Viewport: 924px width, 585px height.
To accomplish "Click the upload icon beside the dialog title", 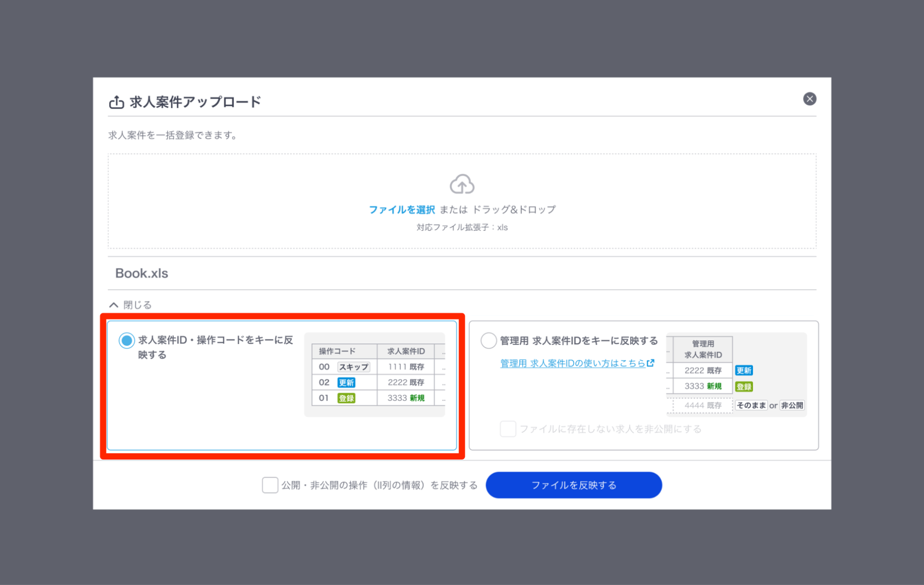I will [116, 102].
